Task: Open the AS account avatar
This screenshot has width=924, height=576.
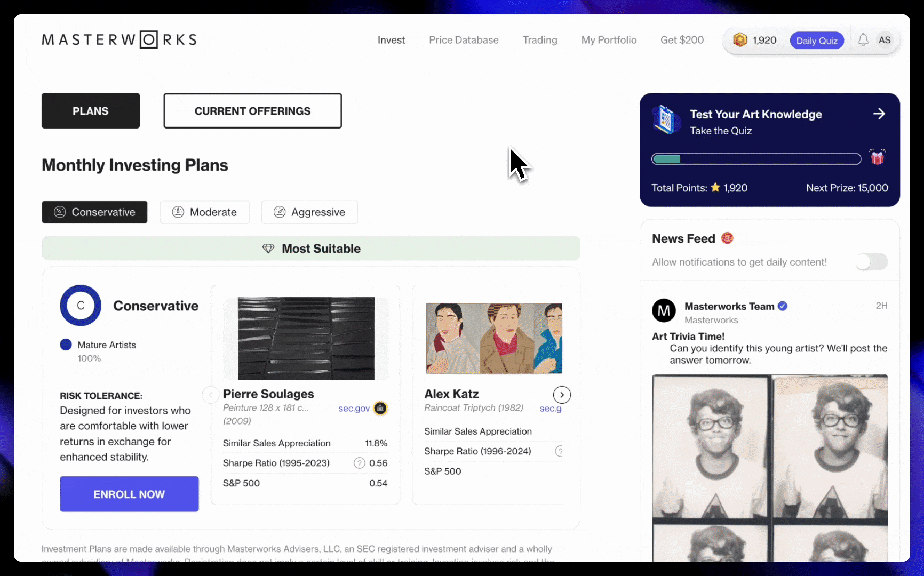Action: click(885, 40)
